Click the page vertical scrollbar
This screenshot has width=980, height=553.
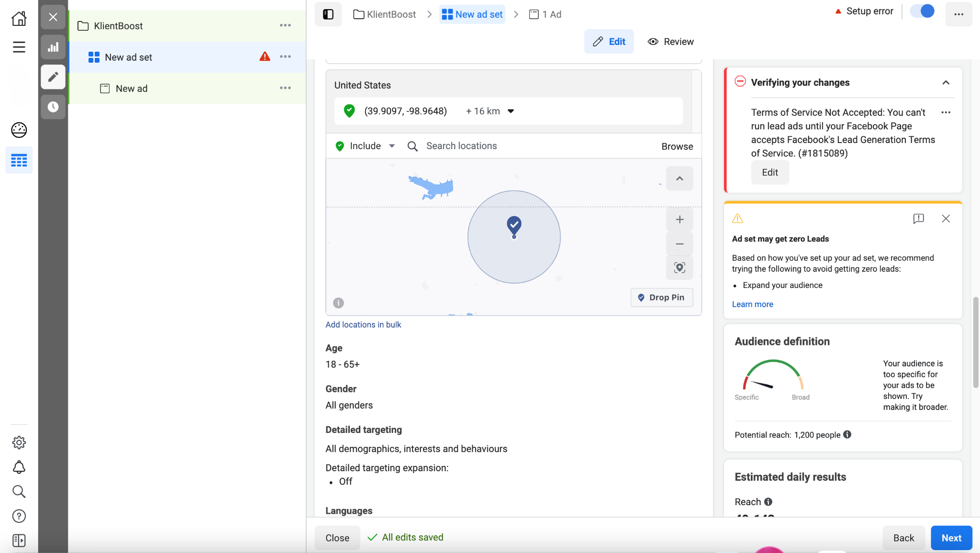[975, 342]
